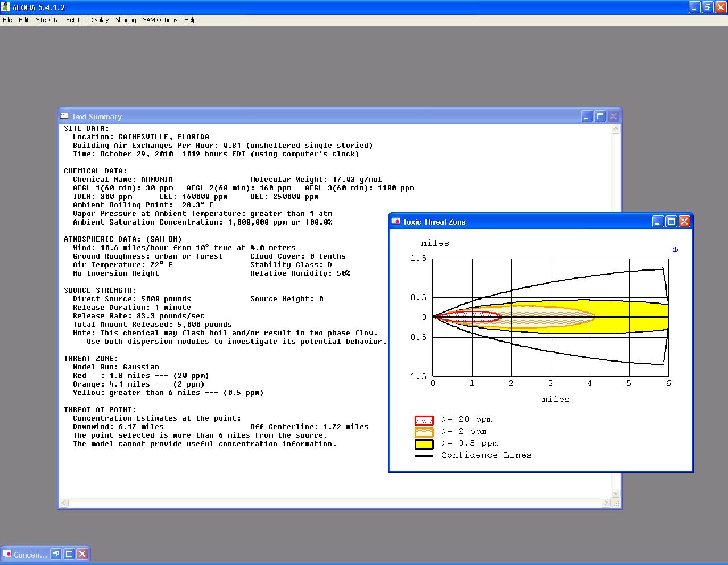Open the File menu

[x=7, y=20]
